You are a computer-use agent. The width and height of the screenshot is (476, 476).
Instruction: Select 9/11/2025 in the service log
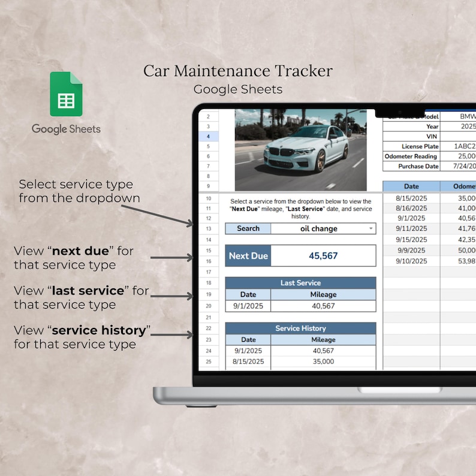[x=411, y=228]
